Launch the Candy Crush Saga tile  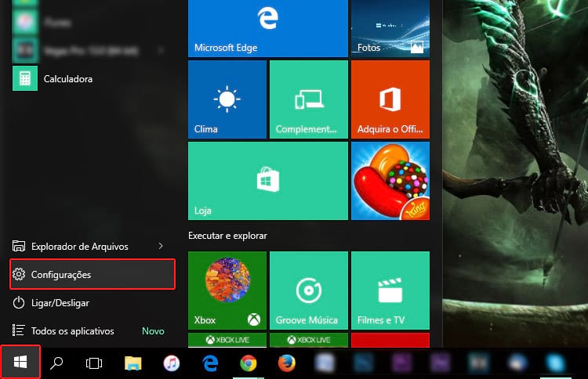[390, 181]
